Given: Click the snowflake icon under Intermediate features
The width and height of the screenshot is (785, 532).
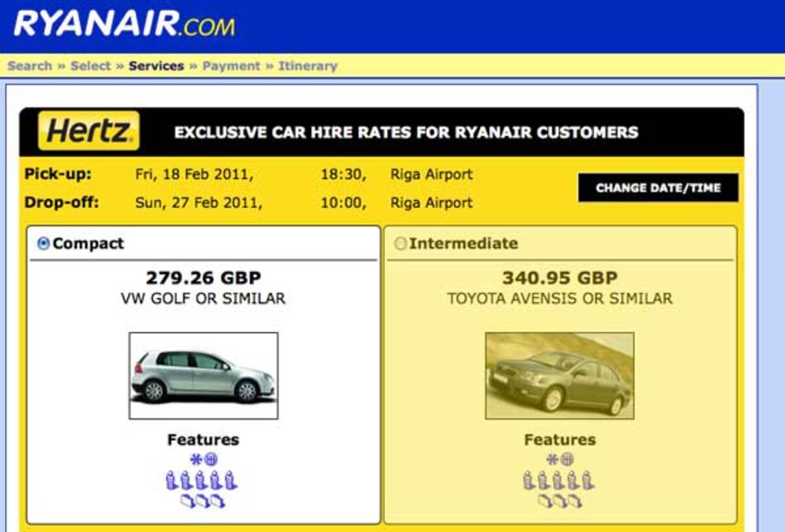Looking at the screenshot, I should click(x=553, y=459).
